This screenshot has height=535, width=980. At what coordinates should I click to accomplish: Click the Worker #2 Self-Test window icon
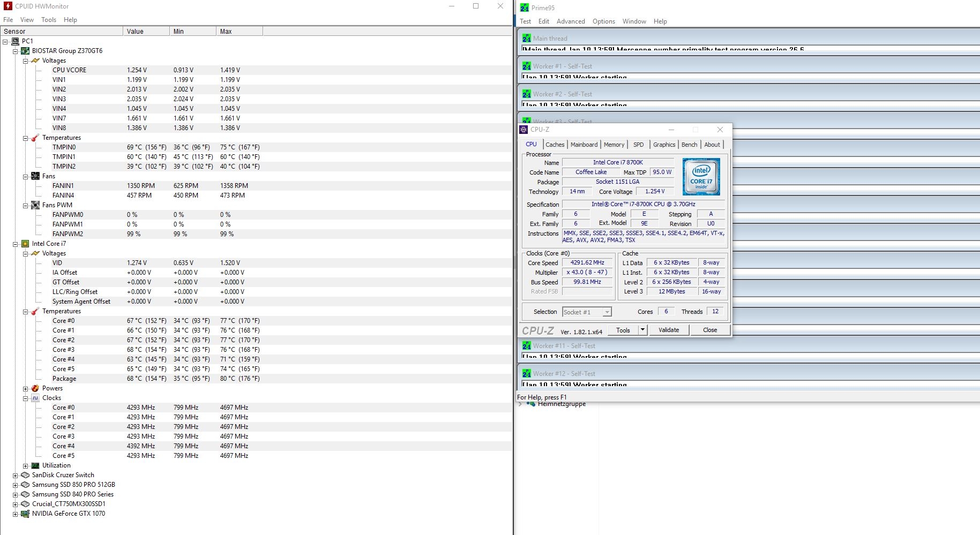(527, 94)
